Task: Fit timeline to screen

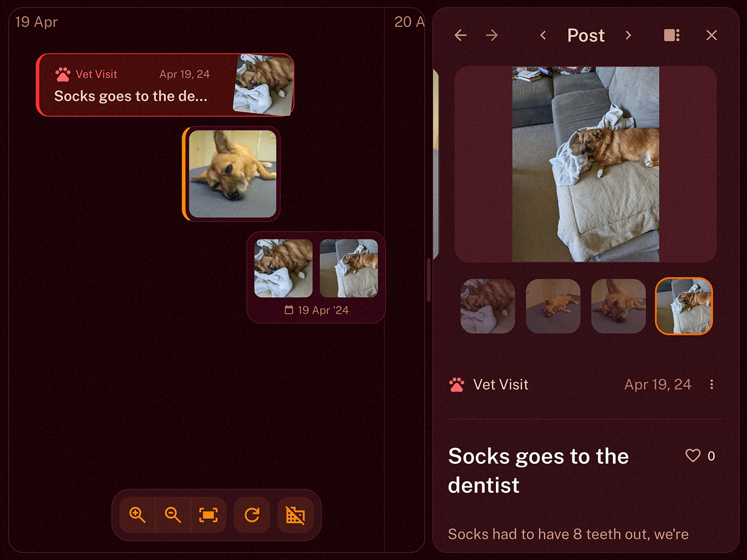Action: click(208, 515)
